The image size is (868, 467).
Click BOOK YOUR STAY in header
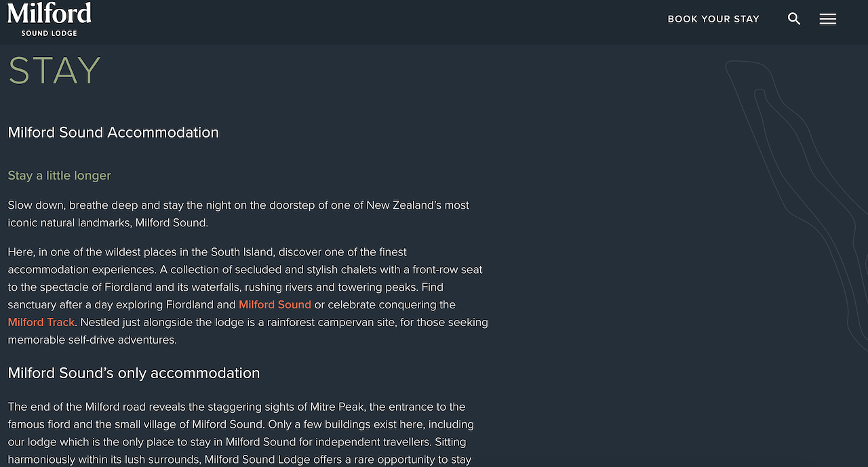tap(713, 19)
